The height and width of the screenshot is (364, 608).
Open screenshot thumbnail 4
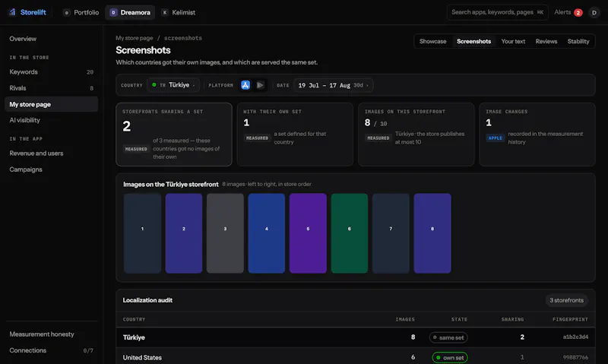click(267, 233)
